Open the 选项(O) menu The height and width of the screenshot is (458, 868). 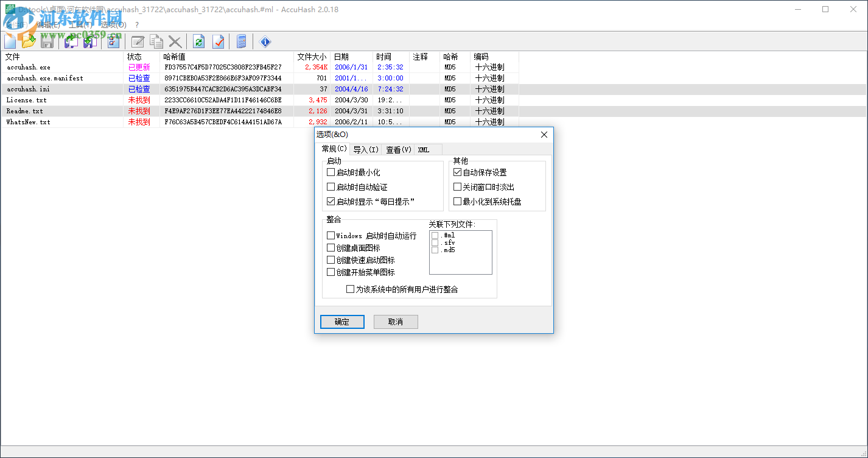click(113, 25)
